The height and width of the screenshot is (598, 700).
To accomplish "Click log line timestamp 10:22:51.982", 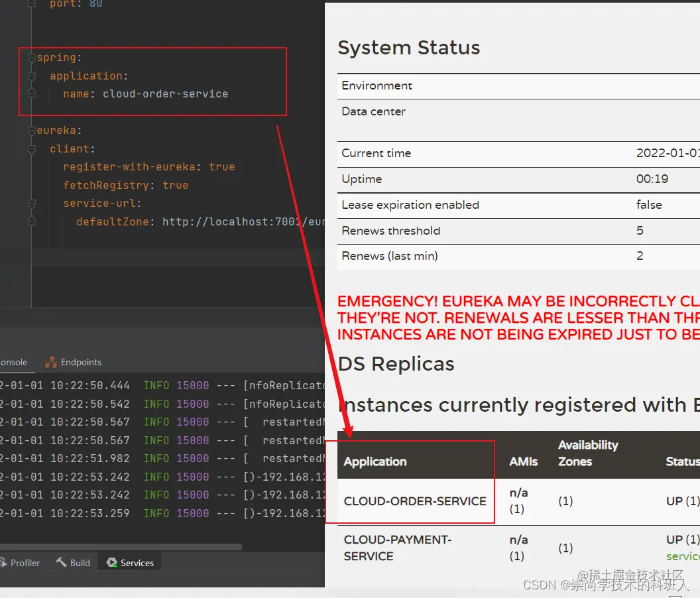I will tap(89, 459).
